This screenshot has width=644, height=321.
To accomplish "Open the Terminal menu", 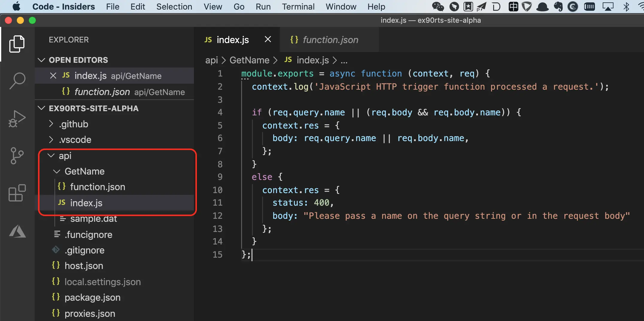I will 298,7.
